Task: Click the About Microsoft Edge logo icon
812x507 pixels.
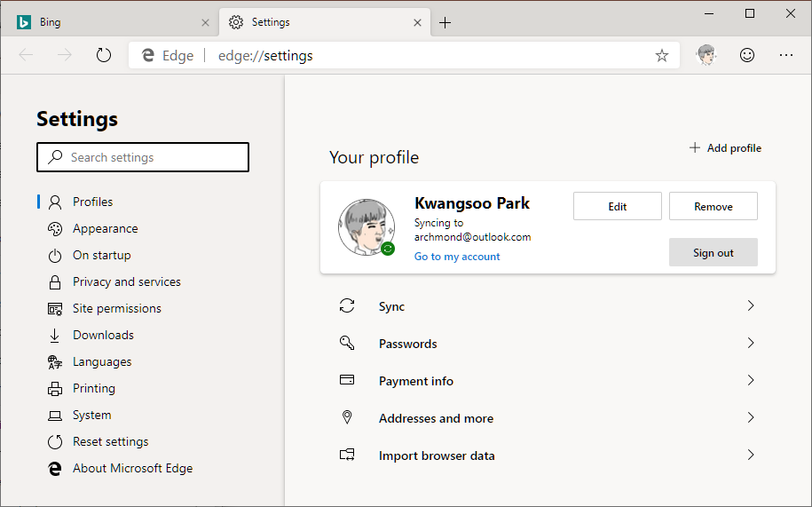Action: (55, 469)
